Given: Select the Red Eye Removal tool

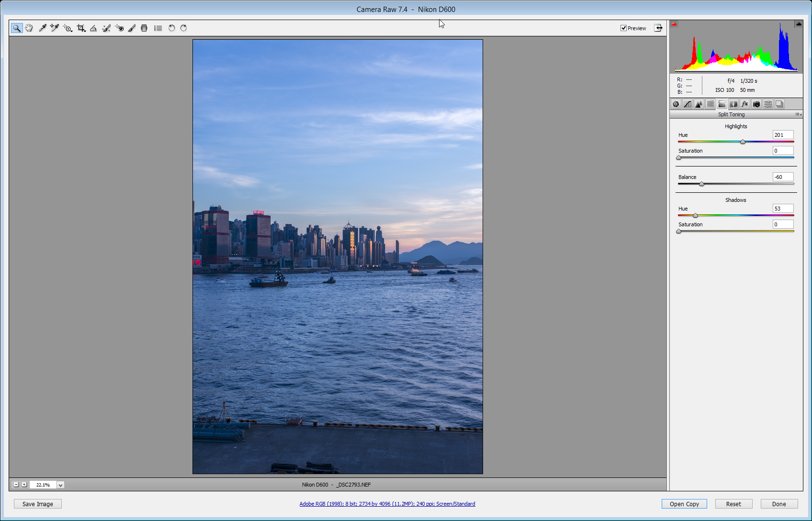Looking at the screenshot, I should [119, 28].
